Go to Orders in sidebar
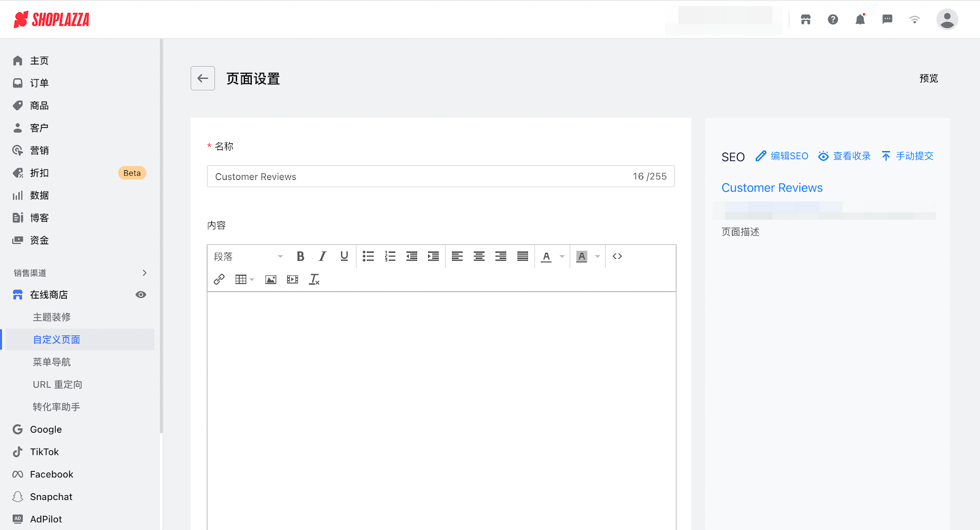Image resolution: width=980 pixels, height=530 pixels. [39, 83]
